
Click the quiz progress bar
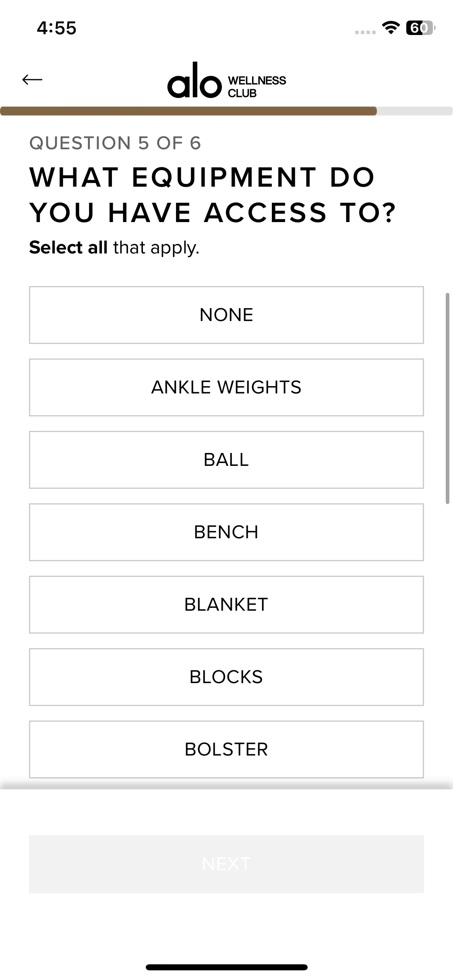(x=226, y=111)
